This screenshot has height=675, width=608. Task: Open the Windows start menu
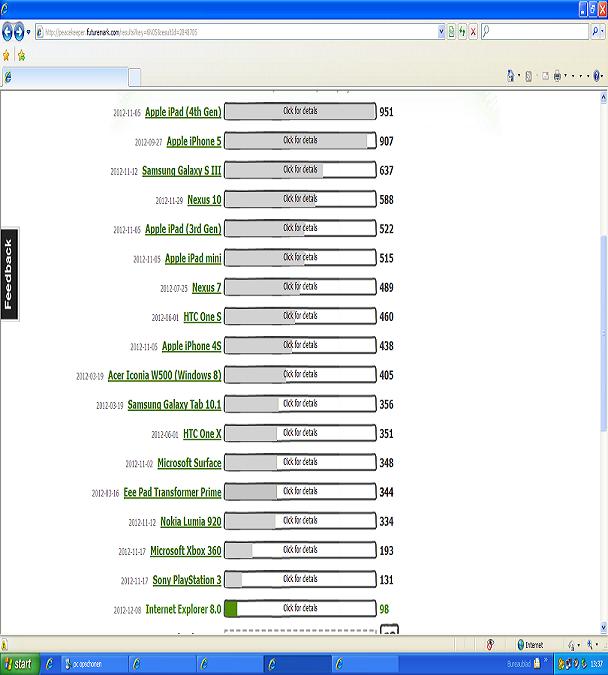point(19,664)
